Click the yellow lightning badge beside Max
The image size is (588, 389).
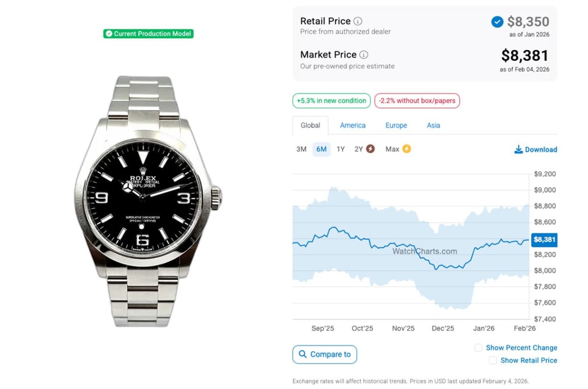point(407,149)
